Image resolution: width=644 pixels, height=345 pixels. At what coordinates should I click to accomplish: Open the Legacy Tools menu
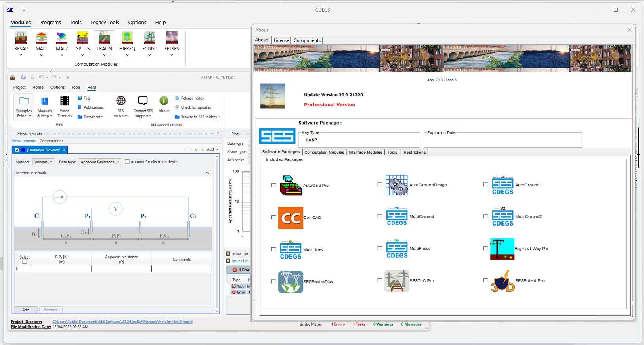[x=105, y=23]
